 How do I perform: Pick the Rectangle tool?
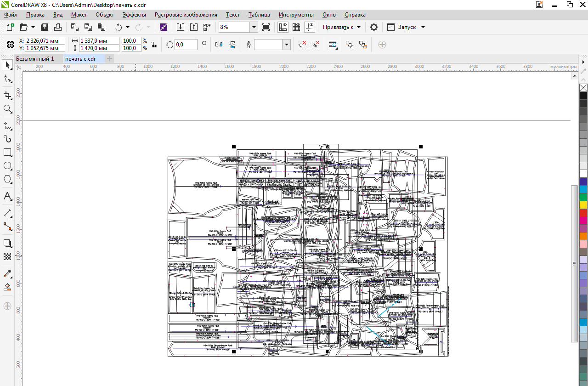pos(7,152)
